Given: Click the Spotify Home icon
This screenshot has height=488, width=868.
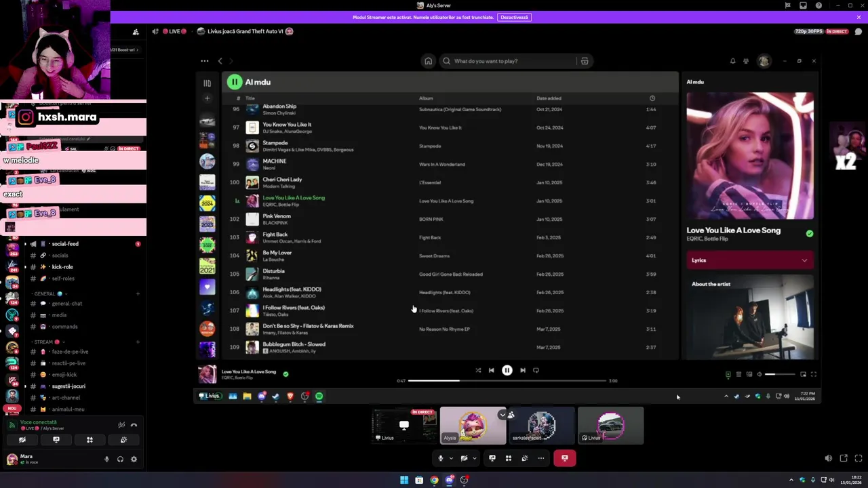Looking at the screenshot, I should 428,61.
